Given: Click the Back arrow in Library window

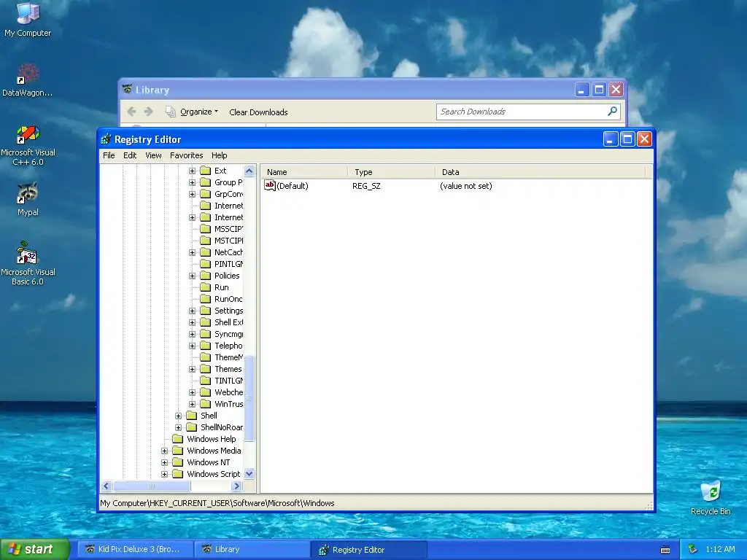Looking at the screenshot, I should tap(132, 112).
